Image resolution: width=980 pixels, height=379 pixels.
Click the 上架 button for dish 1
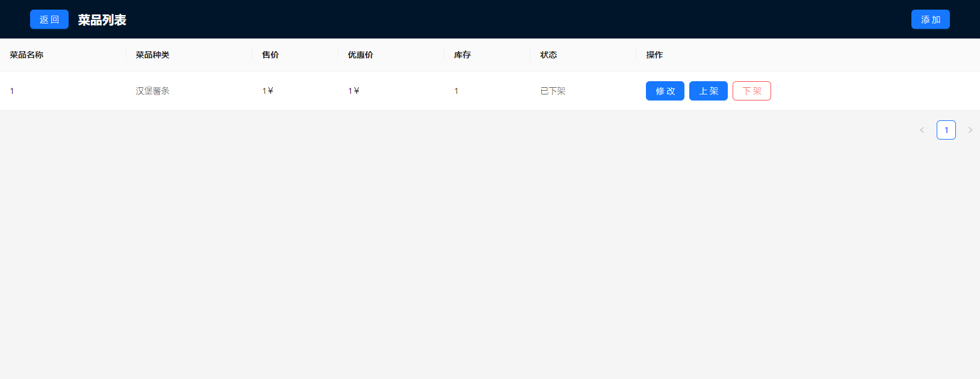708,91
